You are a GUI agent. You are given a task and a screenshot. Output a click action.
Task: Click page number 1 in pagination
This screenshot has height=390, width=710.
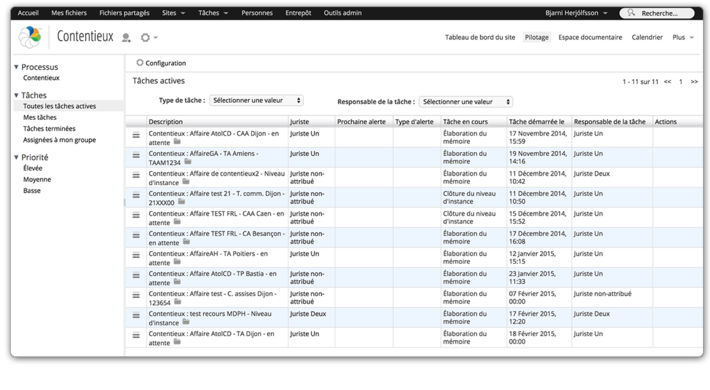pyautogui.click(x=681, y=82)
